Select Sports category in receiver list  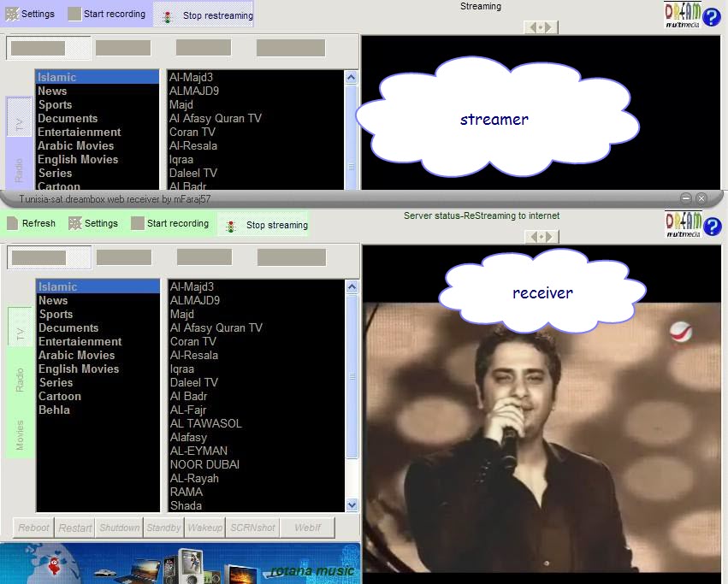[x=98, y=315]
